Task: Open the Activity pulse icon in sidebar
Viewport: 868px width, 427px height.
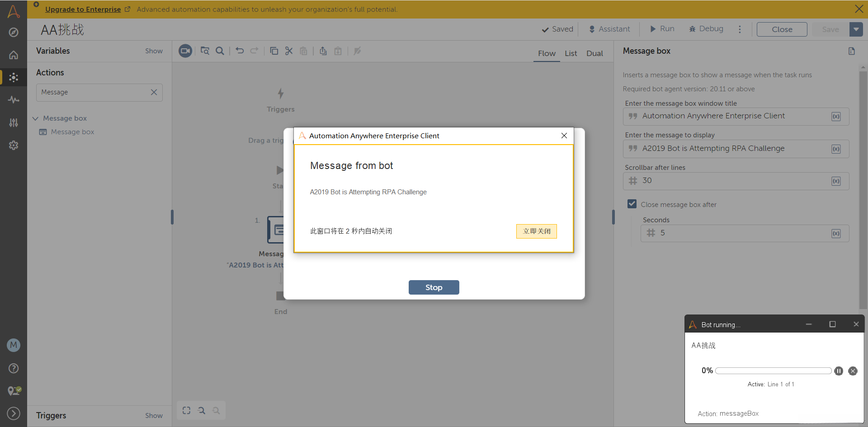Action: coord(14,100)
